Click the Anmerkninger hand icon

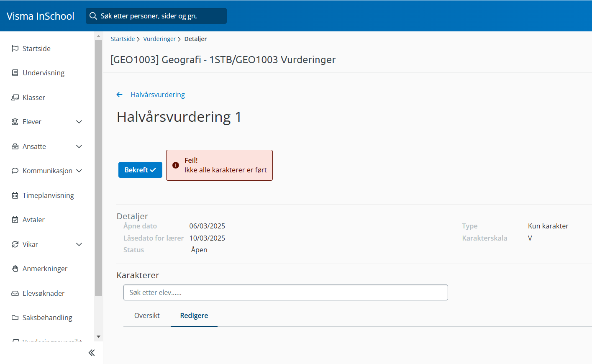tap(15, 269)
